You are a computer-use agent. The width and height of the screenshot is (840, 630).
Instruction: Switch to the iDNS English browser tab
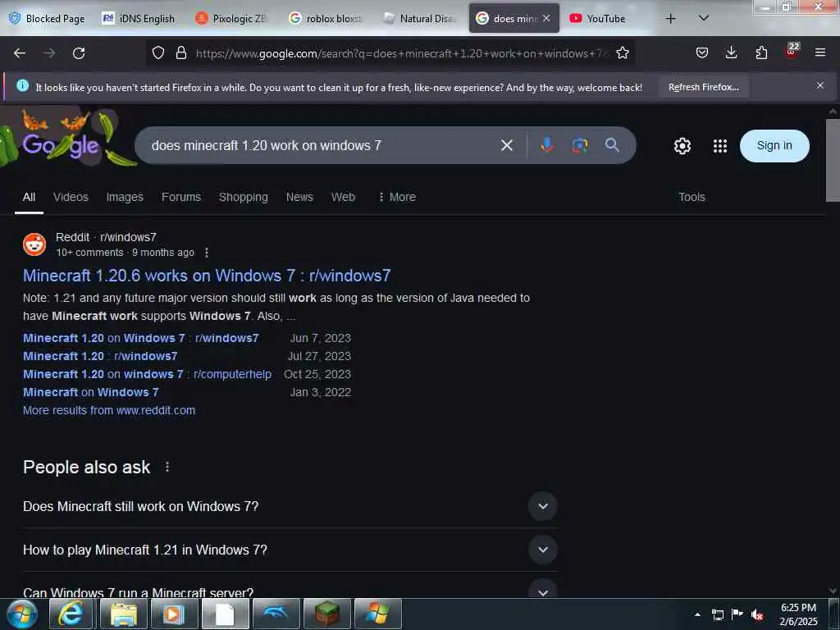pyautogui.click(x=139, y=19)
